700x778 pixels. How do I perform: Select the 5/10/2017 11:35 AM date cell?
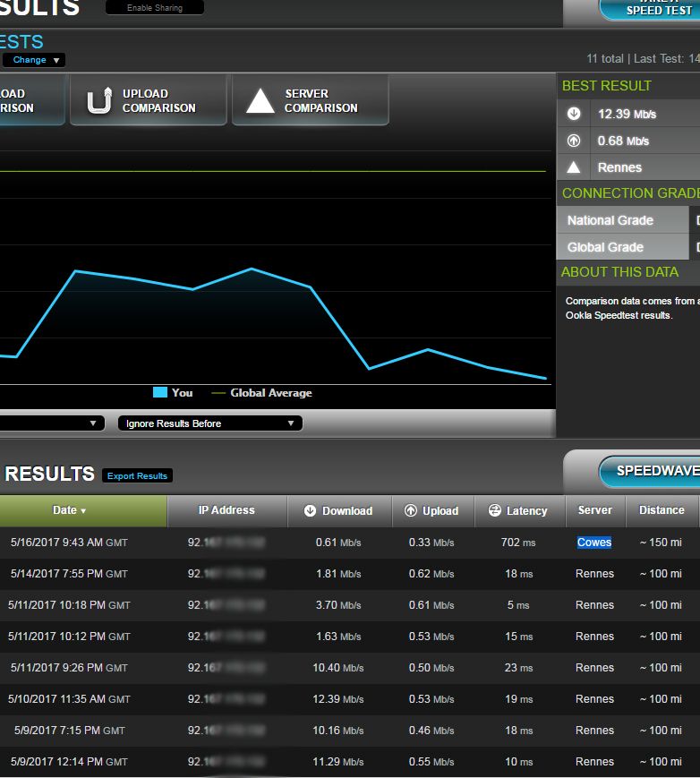[69, 698]
